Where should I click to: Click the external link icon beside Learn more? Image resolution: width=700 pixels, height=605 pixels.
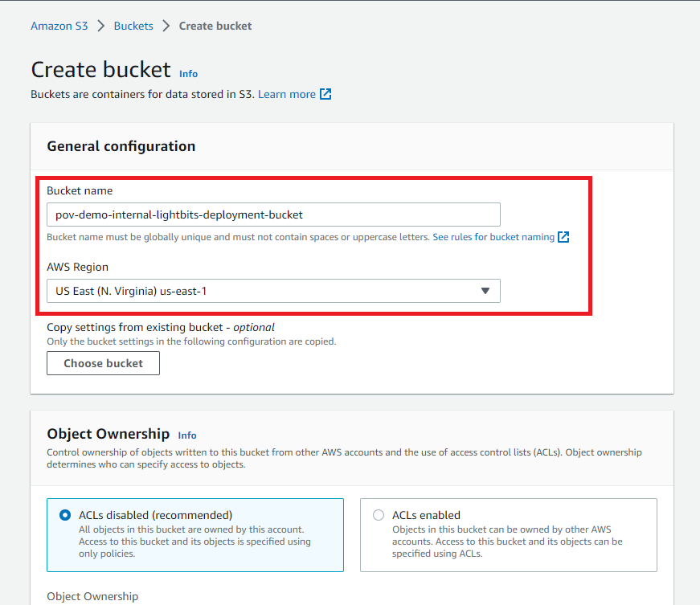tap(325, 94)
